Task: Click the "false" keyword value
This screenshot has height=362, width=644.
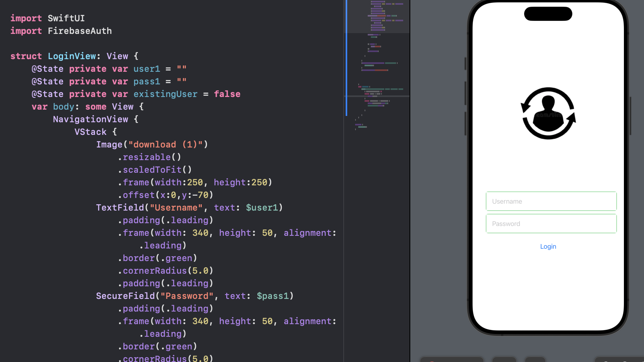Action: coord(227,94)
